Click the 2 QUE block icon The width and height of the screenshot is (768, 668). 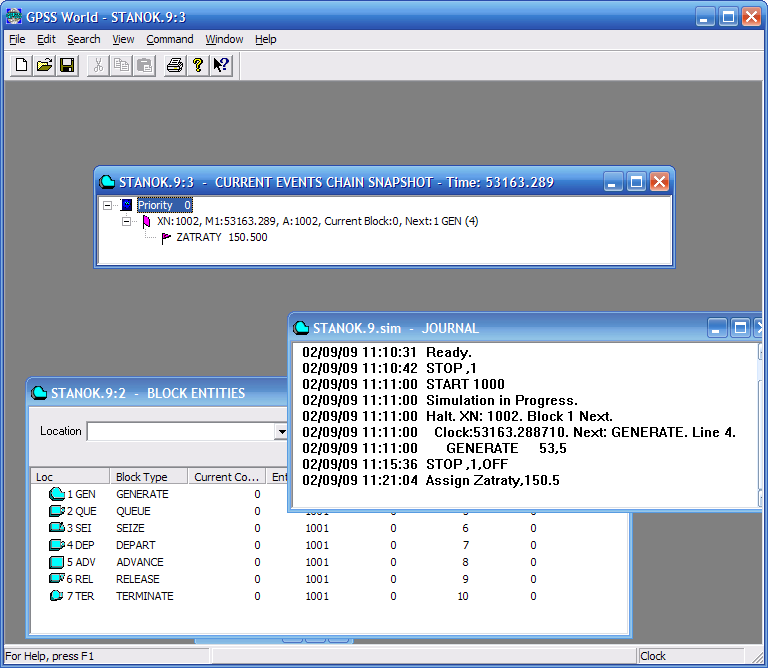57,511
